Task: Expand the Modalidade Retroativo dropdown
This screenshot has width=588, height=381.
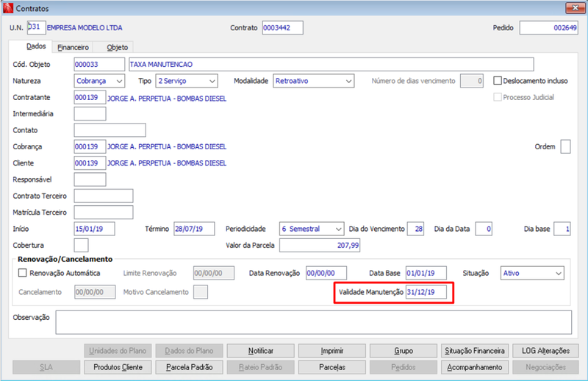Action: pyautogui.click(x=314, y=81)
